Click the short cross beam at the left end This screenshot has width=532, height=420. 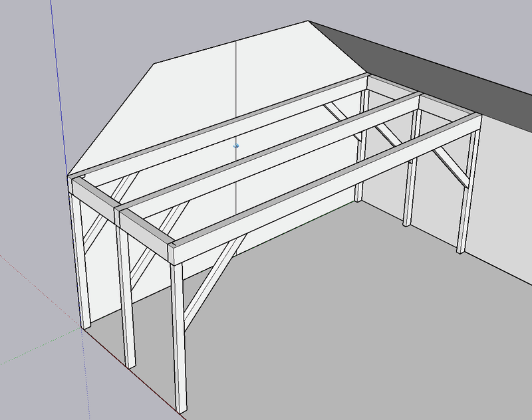click(93, 200)
